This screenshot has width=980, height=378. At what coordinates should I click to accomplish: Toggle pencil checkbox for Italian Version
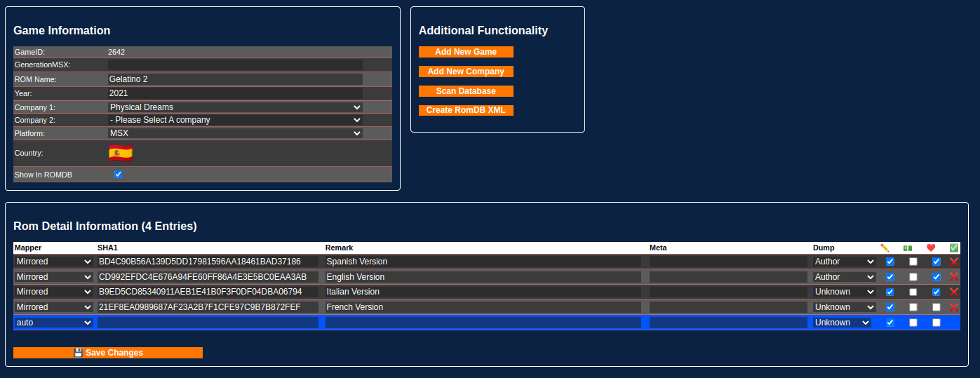(890, 292)
